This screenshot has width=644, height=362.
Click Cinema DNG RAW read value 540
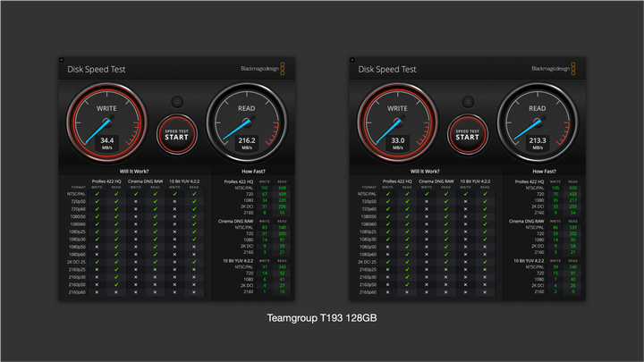point(282,227)
